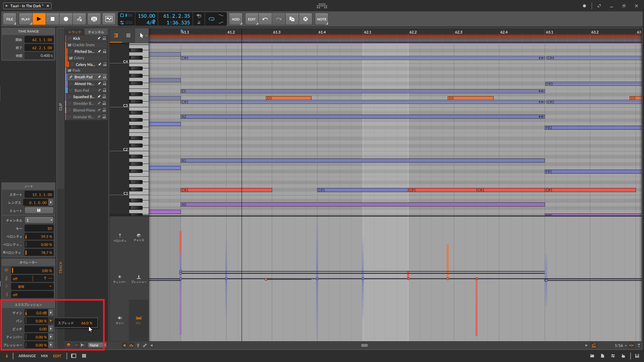Open the None dropdown
Image resolution: width=644 pixels, height=362 pixels.
tap(97, 345)
